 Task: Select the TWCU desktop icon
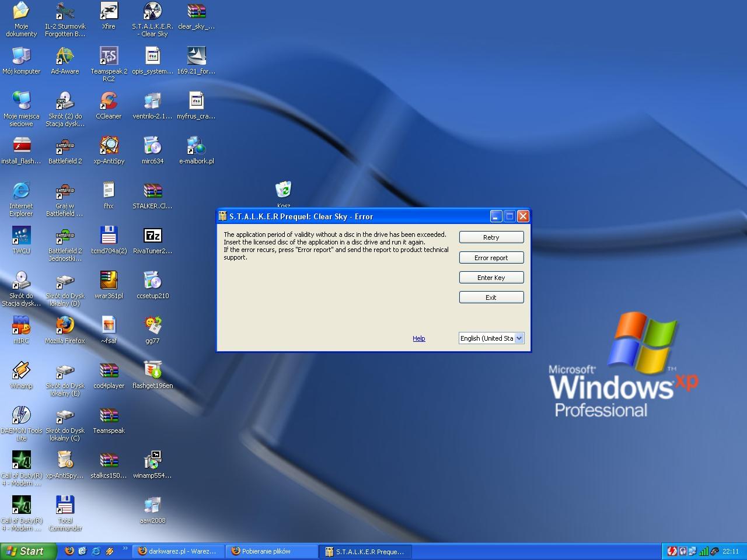point(22,240)
